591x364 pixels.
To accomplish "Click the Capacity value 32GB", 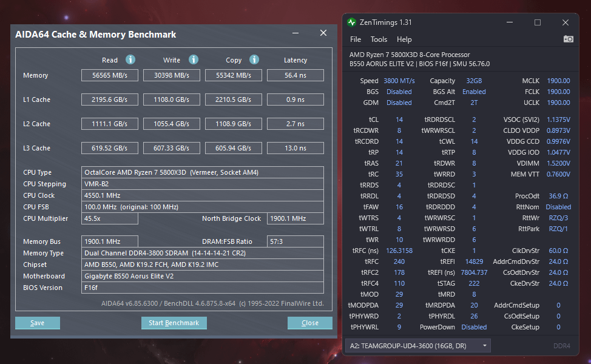I will click(x=474, y=81).
